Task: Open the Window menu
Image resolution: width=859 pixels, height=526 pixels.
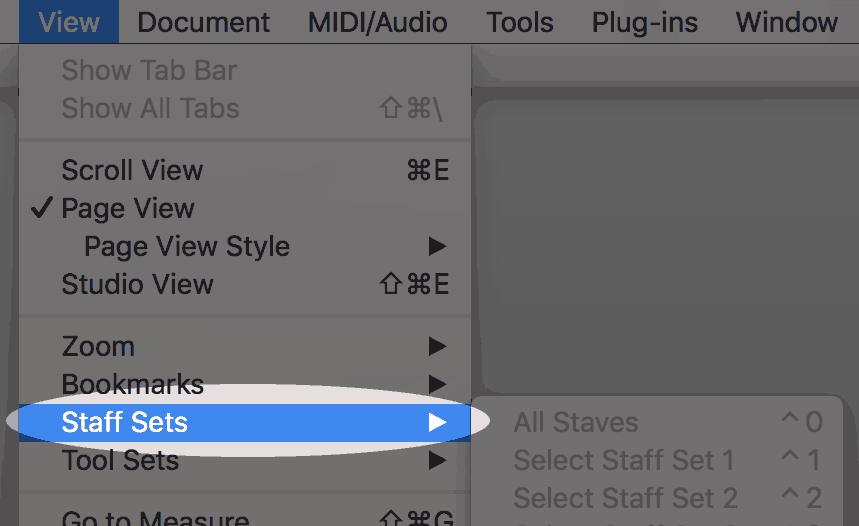Action: tap(787, 22)
